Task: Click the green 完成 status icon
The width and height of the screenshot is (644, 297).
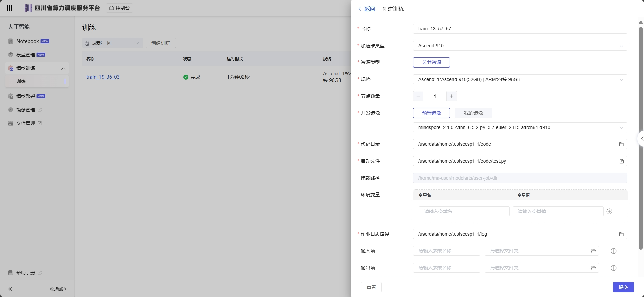Action: [x=186, y=77]
